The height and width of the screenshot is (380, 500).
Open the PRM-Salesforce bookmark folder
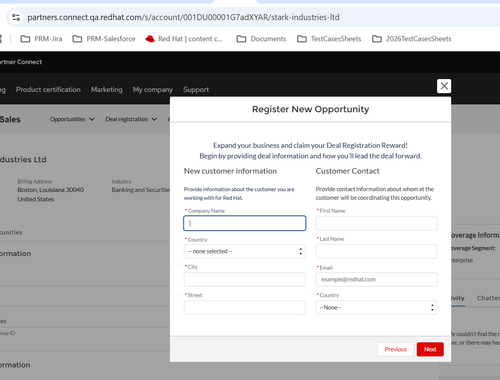pos(104,39)
